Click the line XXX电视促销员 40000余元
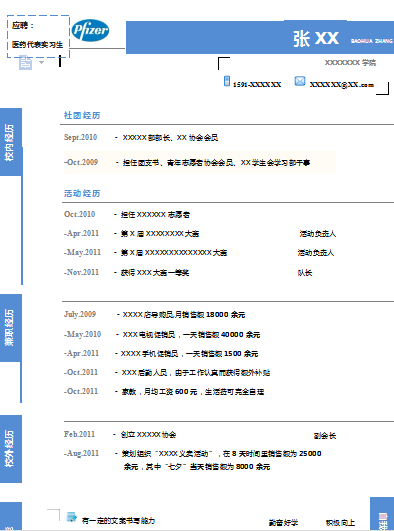Viewport: 394px width, 531px height. pos(191,335)
